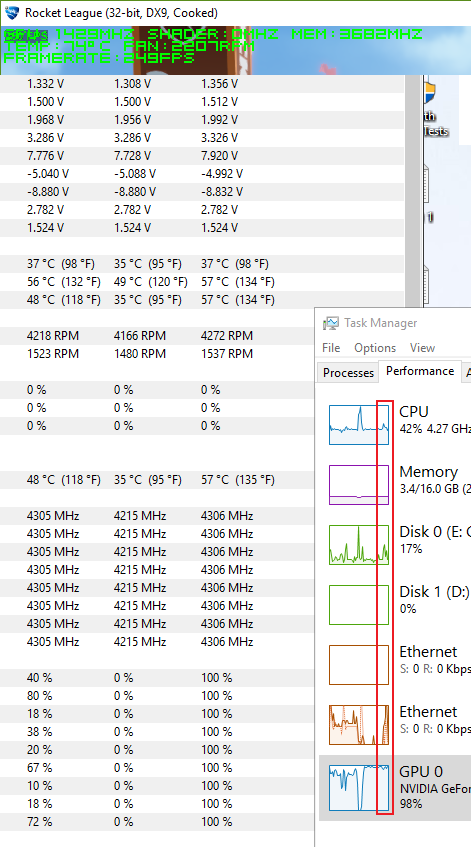
Task: Click the Rocket League window title icon
Action: coord(11,12)
